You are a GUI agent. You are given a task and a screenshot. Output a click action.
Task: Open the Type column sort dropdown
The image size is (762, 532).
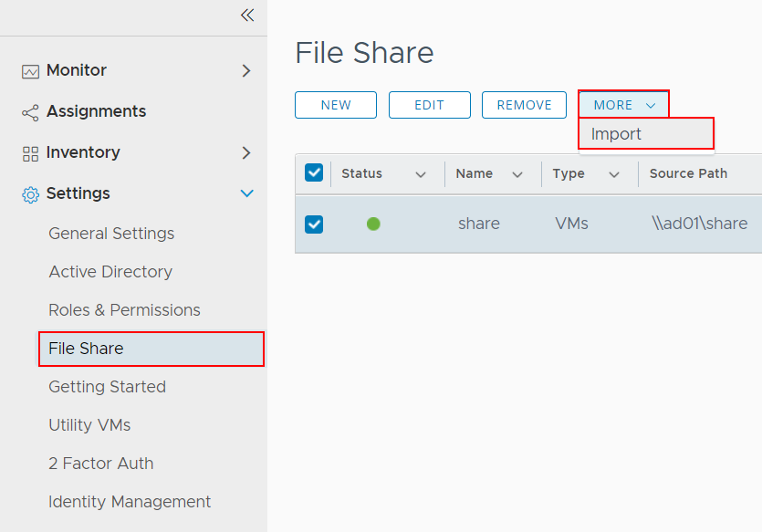click(614, 174)
